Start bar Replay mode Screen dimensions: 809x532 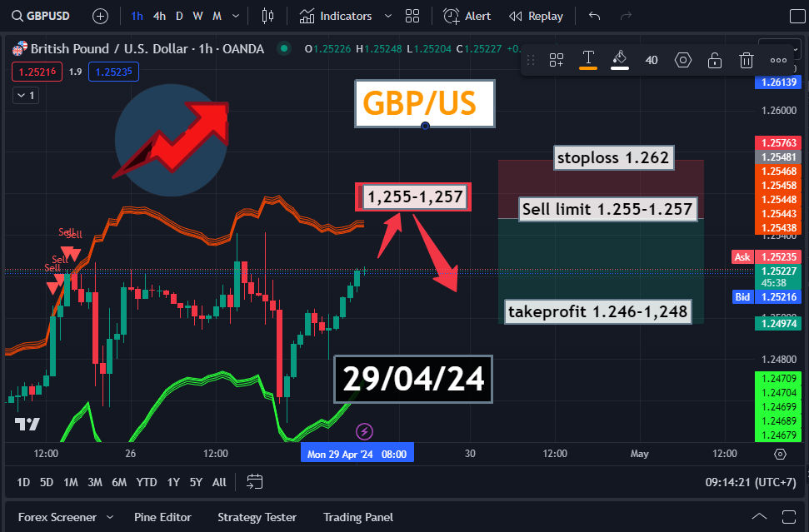click(536, 16)
